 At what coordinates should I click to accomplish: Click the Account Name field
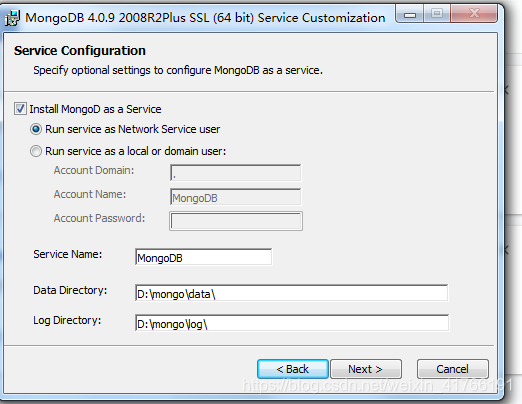236,197
